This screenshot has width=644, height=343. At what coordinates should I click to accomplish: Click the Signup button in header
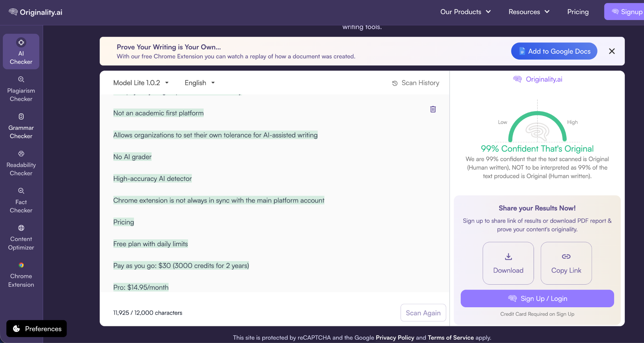(x=624, y=12)
